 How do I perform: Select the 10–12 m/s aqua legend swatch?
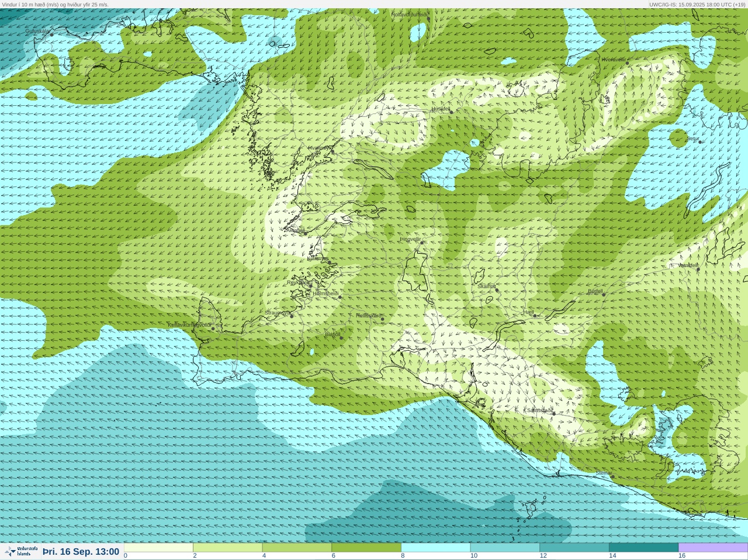click(x=505, y=548)
